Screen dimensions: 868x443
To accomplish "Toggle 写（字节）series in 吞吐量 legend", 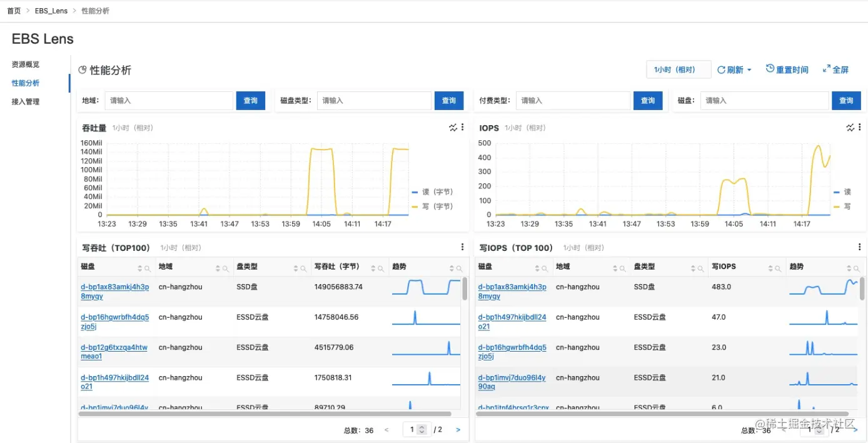I will point(433,206).
